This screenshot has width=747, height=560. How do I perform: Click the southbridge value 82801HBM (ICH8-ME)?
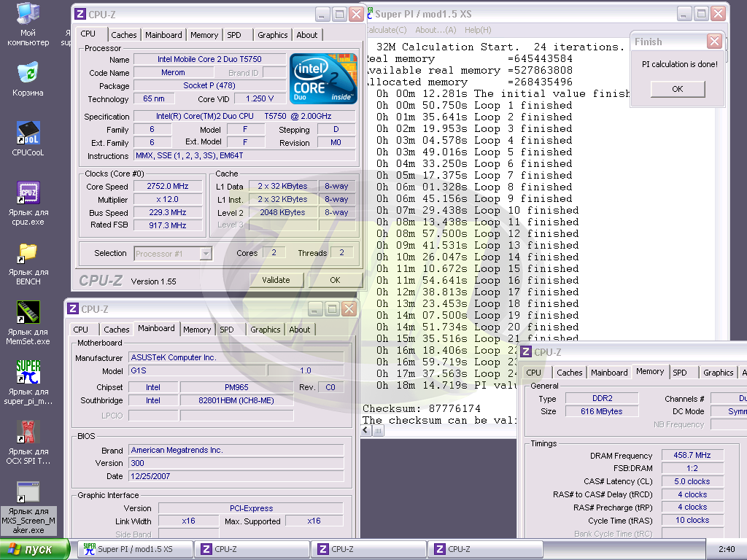click(237, 400)
